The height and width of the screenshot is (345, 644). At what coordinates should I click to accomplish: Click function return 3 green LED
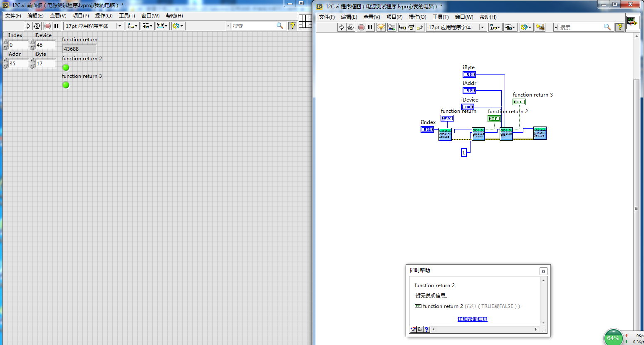[66, 85]
